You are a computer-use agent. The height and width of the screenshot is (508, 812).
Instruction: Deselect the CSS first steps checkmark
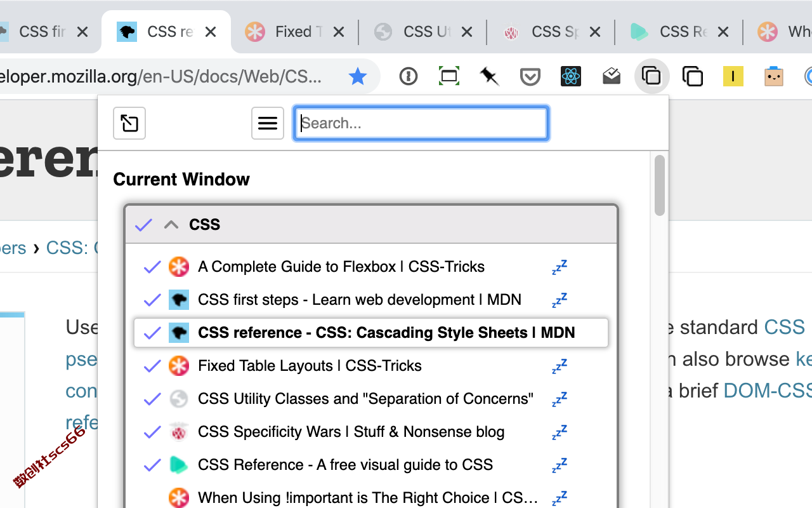(152, 300)
